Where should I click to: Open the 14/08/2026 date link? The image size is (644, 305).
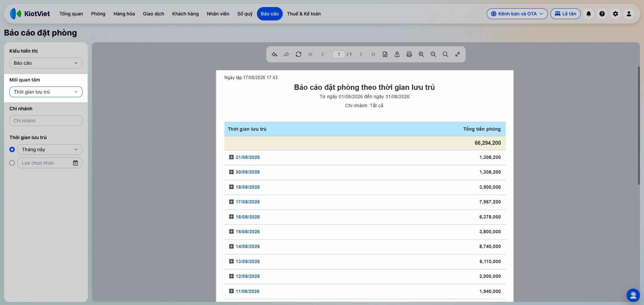pyautogui.click(x=248, y=246)
